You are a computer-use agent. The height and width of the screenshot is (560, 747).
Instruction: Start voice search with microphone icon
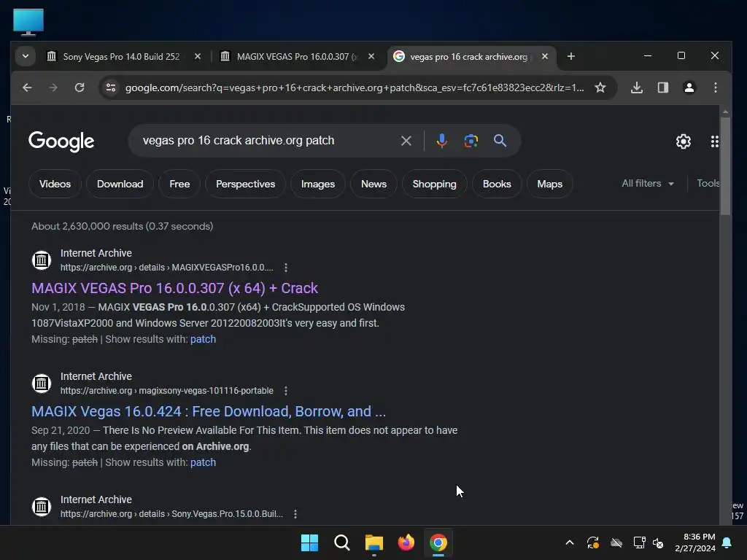coord(441,141)
